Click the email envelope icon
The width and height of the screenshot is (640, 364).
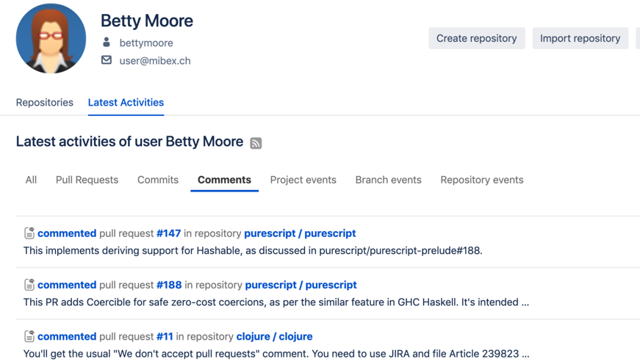tap(107, 60)
